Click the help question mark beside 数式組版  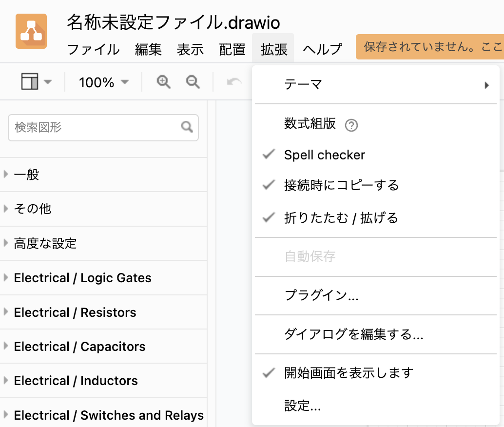(x=351, y=125)
